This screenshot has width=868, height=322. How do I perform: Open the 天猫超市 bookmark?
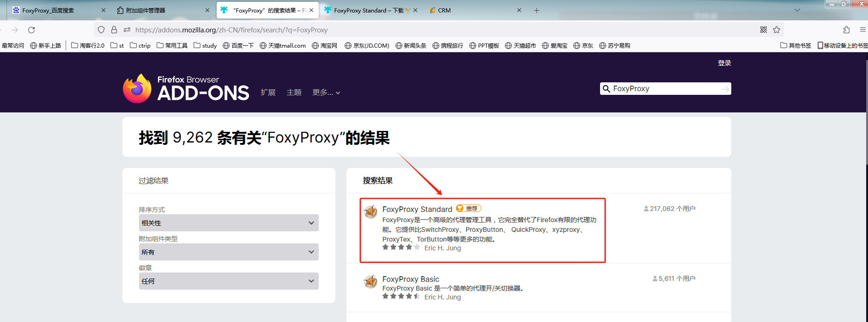[520, 45]
